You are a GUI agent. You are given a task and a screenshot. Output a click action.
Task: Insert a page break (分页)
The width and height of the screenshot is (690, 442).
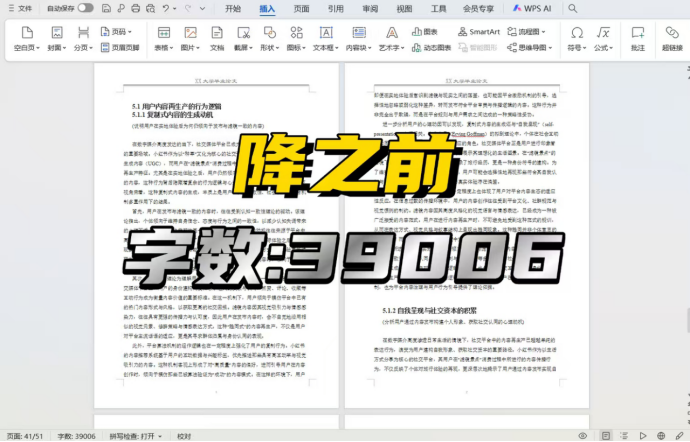(x=83, y=38)
